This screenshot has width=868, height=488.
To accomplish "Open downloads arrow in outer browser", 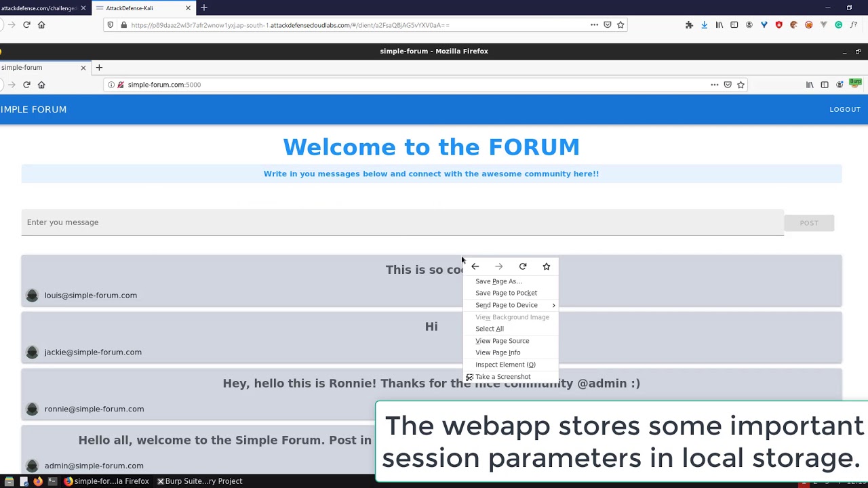I will pyautogui.click(x=704, y=25).
